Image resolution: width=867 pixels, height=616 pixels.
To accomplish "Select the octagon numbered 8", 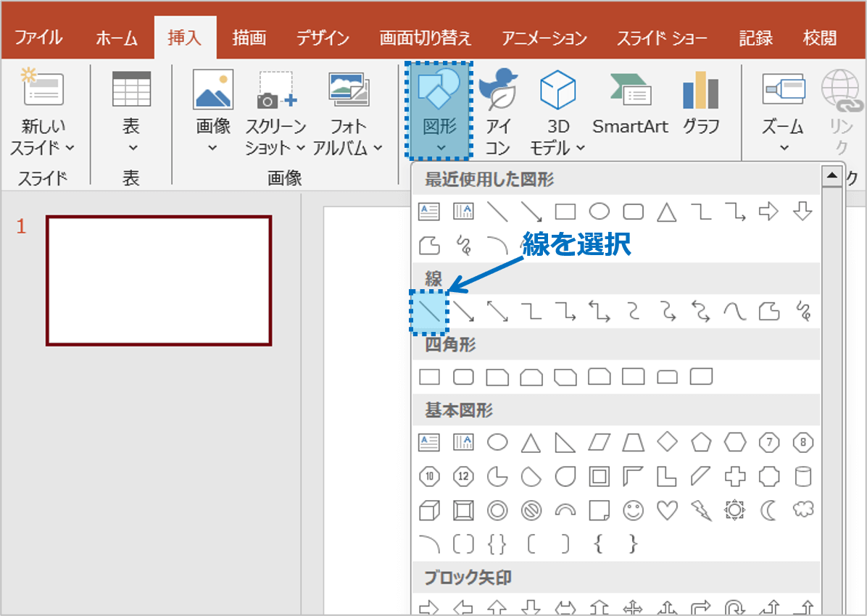I will tap(803, 442).
